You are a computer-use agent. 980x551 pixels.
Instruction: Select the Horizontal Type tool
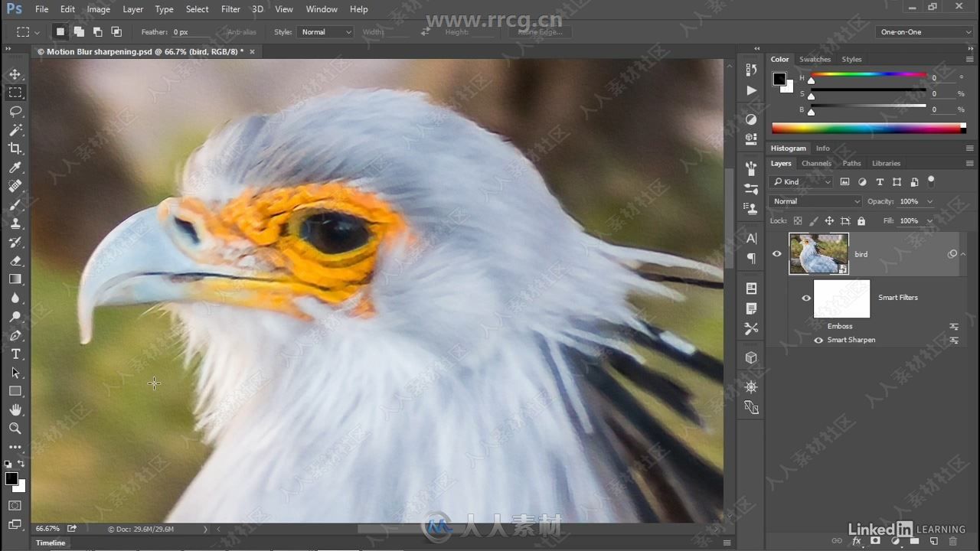[15, 354]
